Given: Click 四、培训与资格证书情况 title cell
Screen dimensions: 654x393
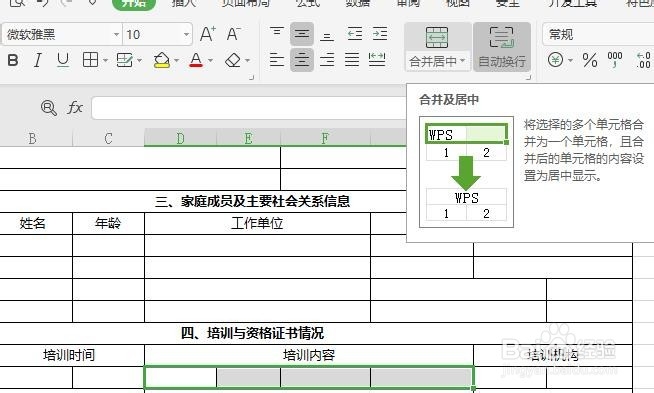Looking at the screenshot, I should [x=252, y=333].
